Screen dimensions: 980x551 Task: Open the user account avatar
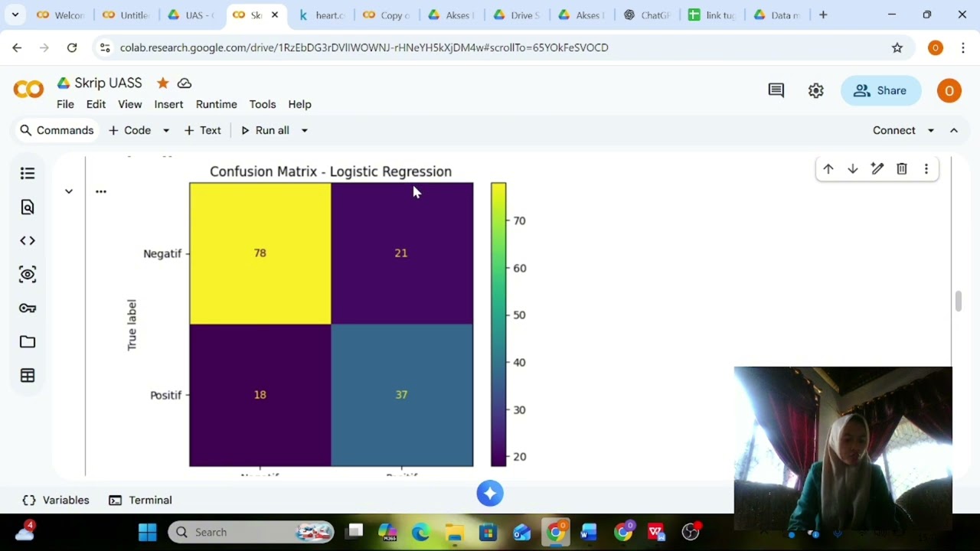pyautogui.click(x=949, y=90)
